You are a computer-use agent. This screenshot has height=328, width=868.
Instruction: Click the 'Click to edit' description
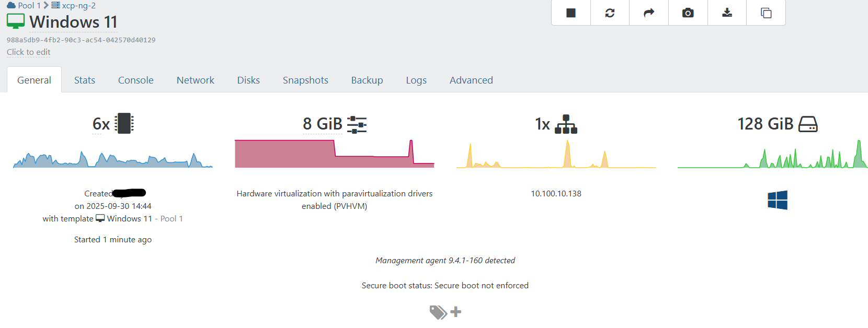(29, 52)
